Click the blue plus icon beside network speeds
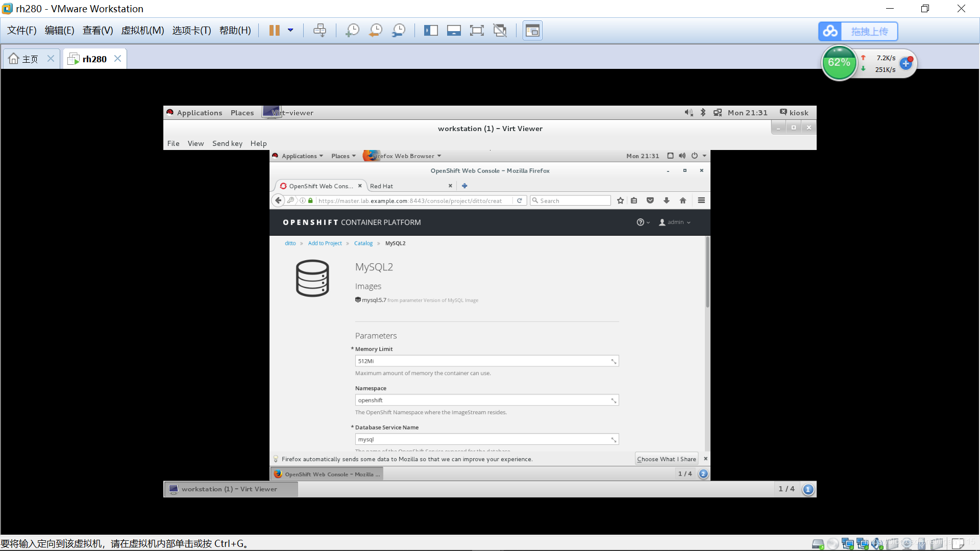The height and width of the screenshot is (551, 980). pyautogui.click(x=906, y=64)
